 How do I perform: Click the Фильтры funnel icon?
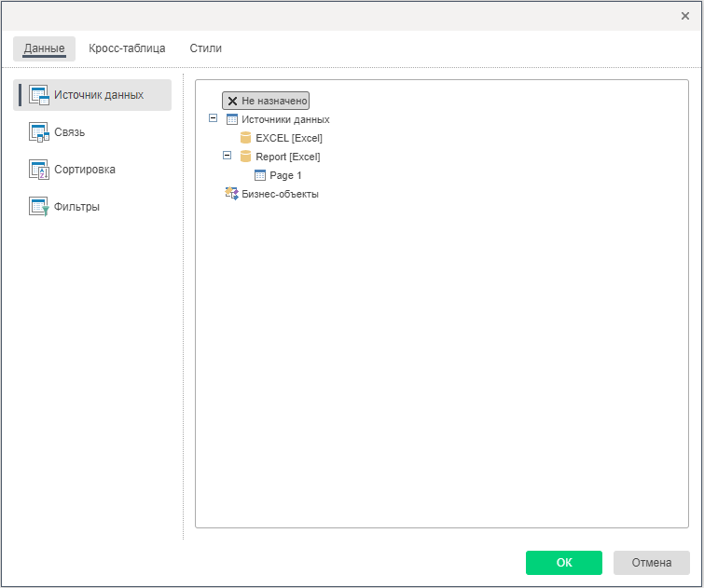point(39,207)
